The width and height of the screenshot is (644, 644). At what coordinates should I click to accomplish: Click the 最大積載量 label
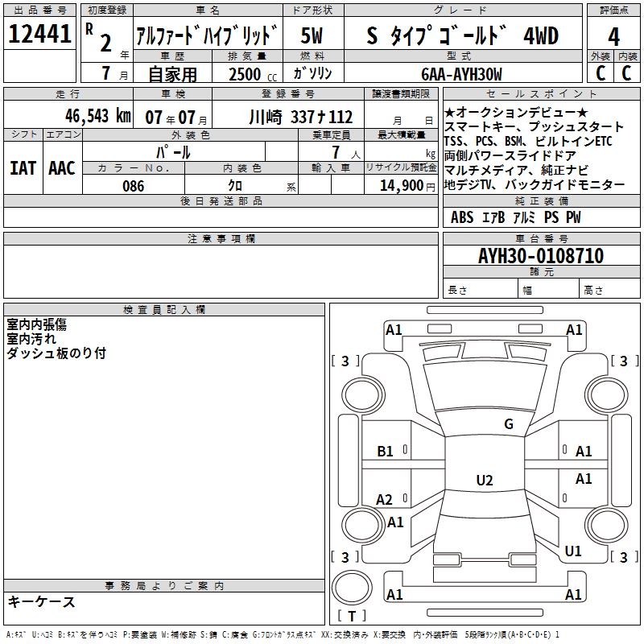tap(401, 134)
